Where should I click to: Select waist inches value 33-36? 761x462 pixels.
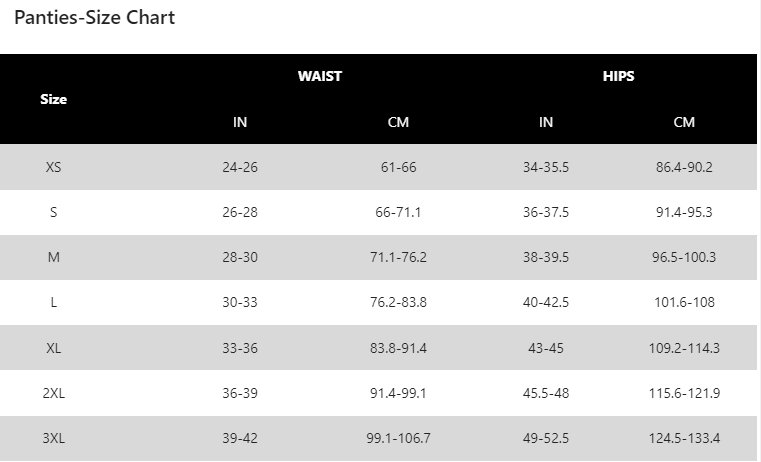[240, 348]
